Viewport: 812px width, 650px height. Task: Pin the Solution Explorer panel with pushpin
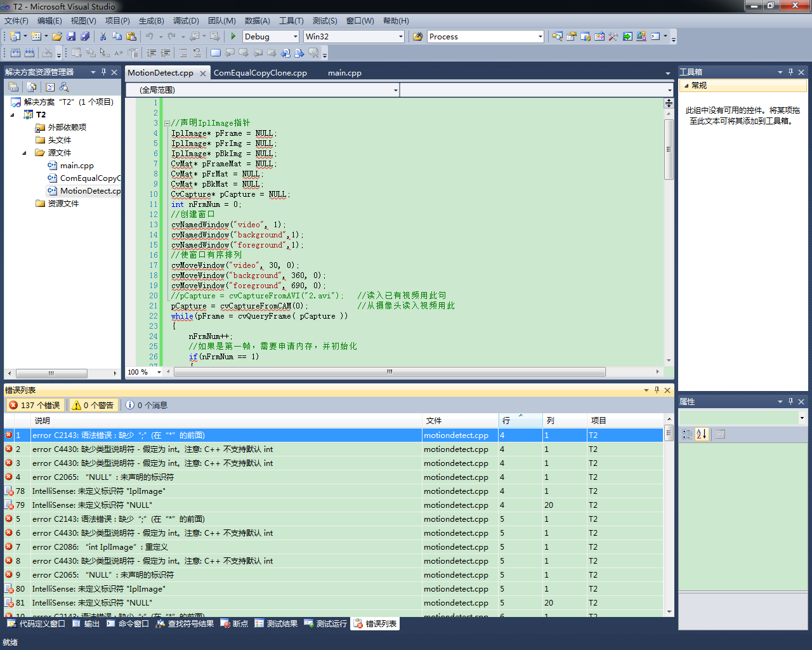coord(103,72)
